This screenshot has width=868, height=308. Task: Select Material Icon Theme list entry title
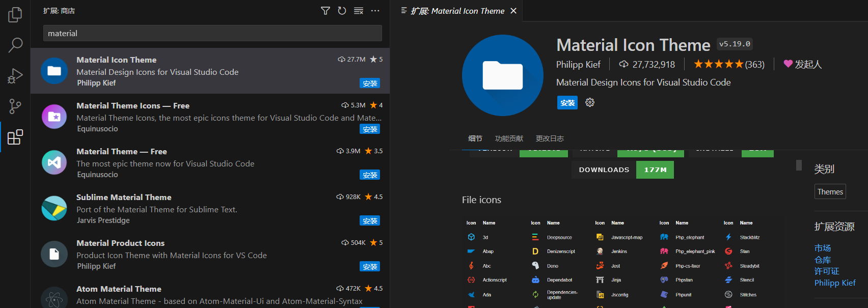point(117,60)
